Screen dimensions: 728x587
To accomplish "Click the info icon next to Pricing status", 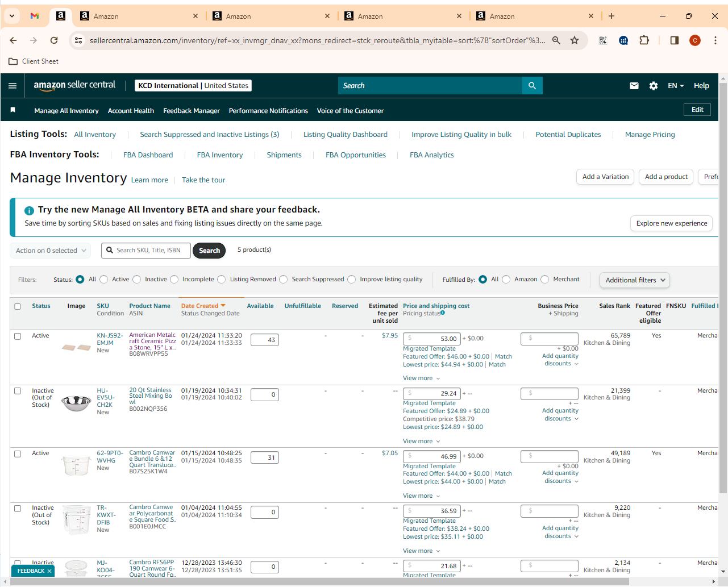I will (443, 313).
